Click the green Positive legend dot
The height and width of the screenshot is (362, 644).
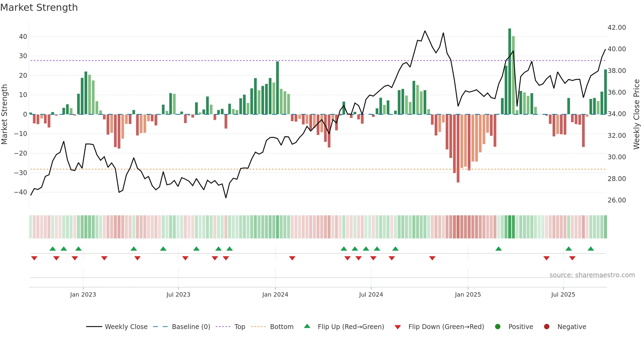click(x=498, y=327)
